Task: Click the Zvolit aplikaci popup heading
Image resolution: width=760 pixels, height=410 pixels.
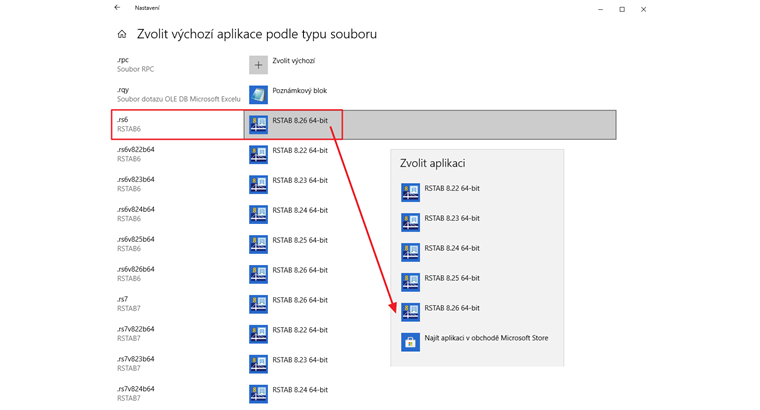Action: pos(432,163)
